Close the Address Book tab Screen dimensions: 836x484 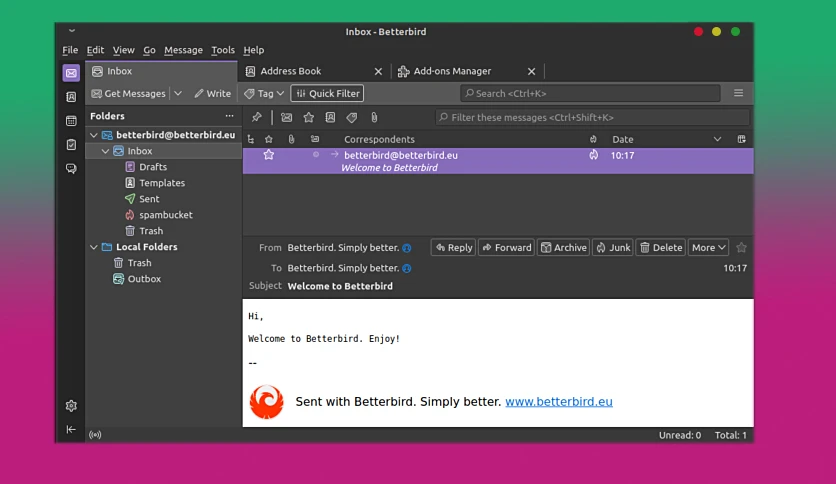coord(378,71)
